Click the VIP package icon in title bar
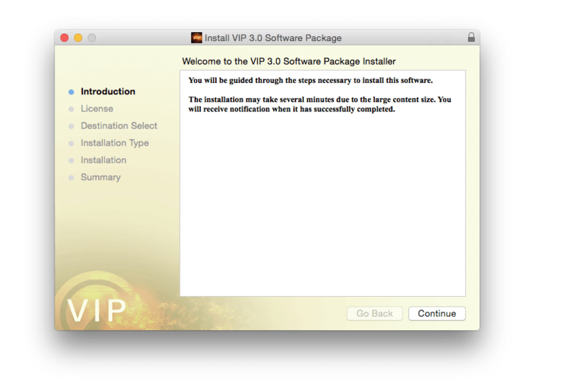 point(197,38)
